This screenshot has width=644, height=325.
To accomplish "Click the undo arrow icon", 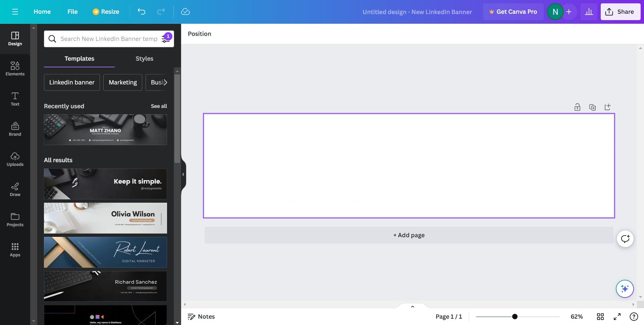I will 142,12.
